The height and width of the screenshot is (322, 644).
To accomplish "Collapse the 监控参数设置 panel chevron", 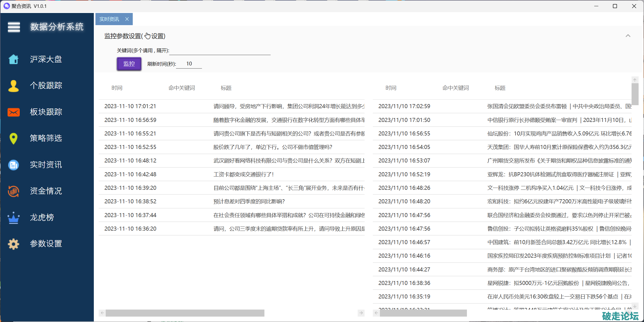I will coord(628,36).
